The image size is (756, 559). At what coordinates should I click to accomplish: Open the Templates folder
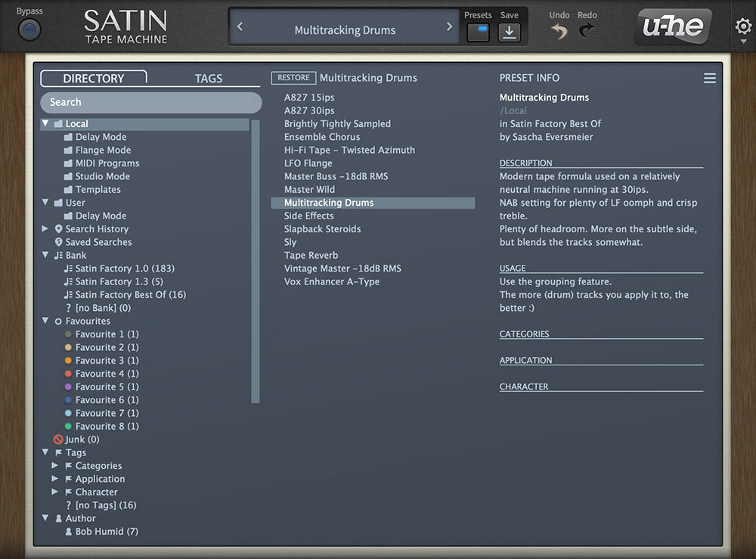pyautogui.click(x=92, y=190)
